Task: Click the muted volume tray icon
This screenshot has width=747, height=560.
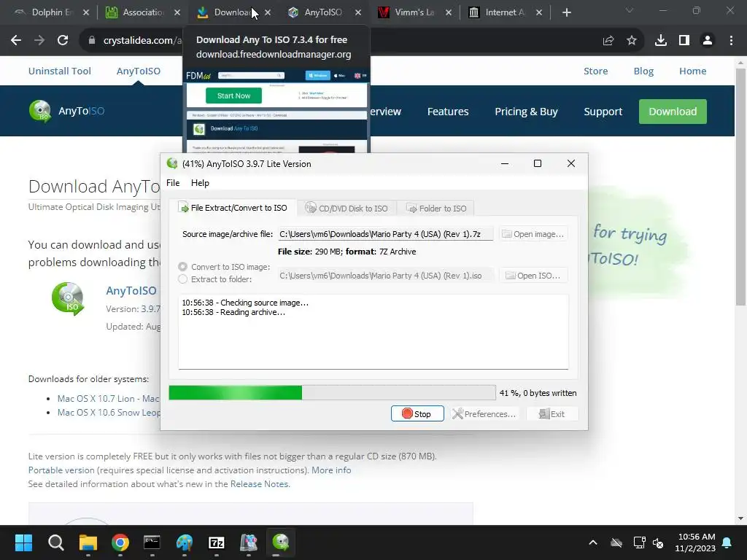Action: click(x=659, y=542)
